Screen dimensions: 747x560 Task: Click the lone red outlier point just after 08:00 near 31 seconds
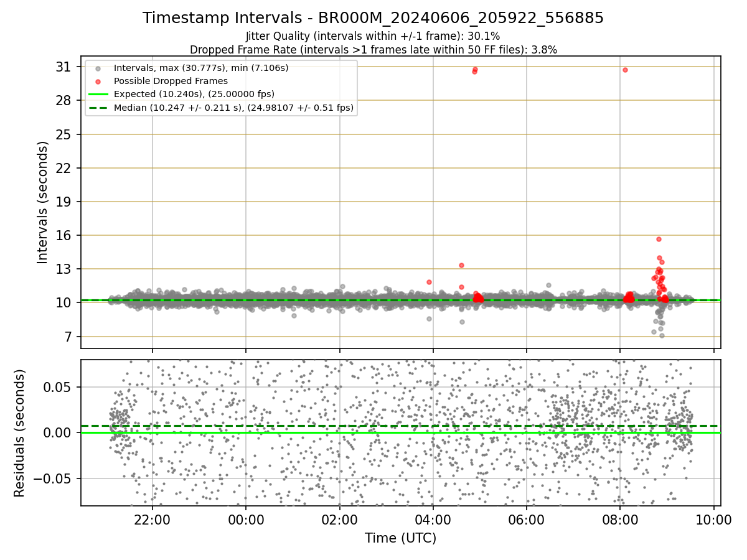pyautogui.click(x=625, y=70)
